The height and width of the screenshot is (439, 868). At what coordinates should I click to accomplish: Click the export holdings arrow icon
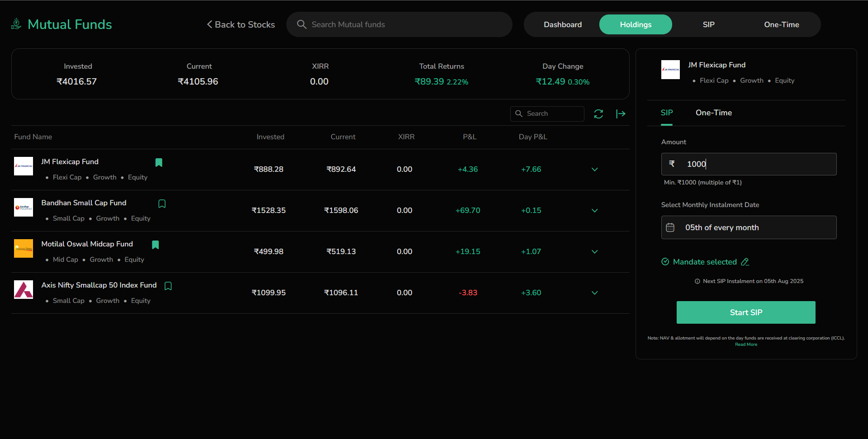point(621,114)
